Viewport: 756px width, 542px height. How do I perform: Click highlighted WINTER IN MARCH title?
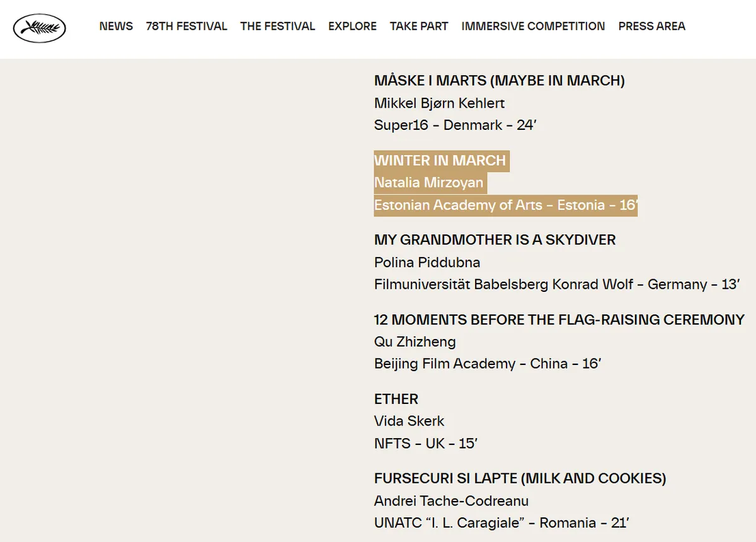[440, 161]
